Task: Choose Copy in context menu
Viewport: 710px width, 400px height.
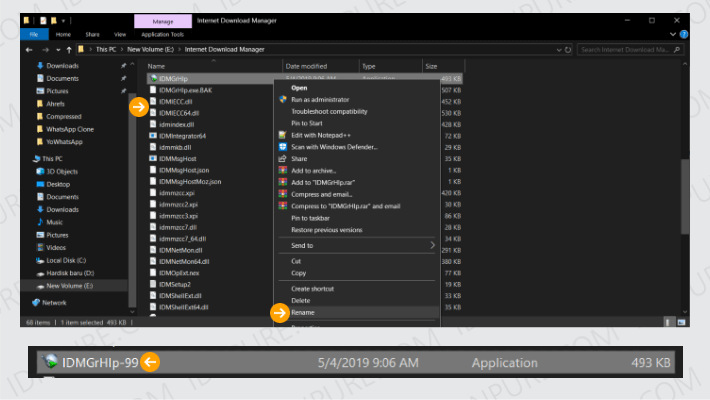Action: pos(298,273)
